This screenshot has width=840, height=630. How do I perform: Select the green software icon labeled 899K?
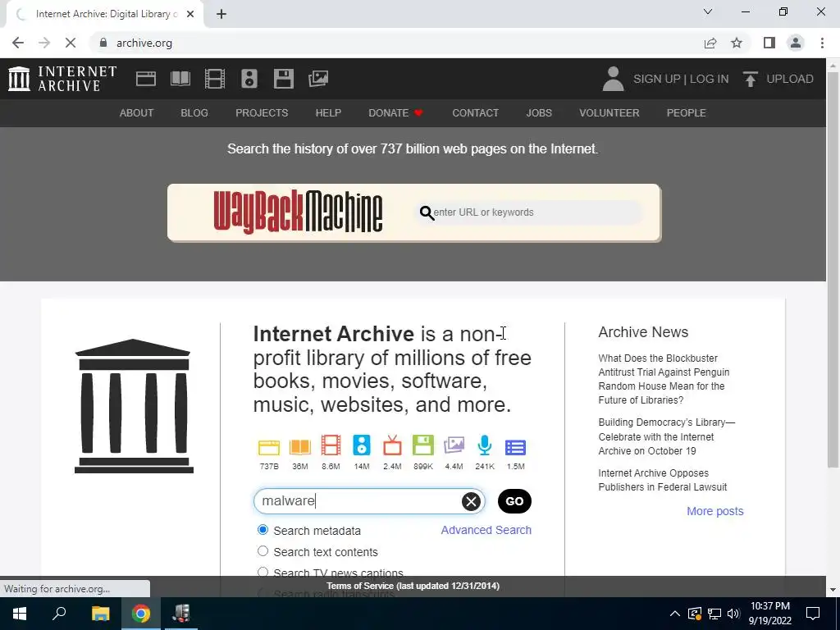[x=423, y=445]
